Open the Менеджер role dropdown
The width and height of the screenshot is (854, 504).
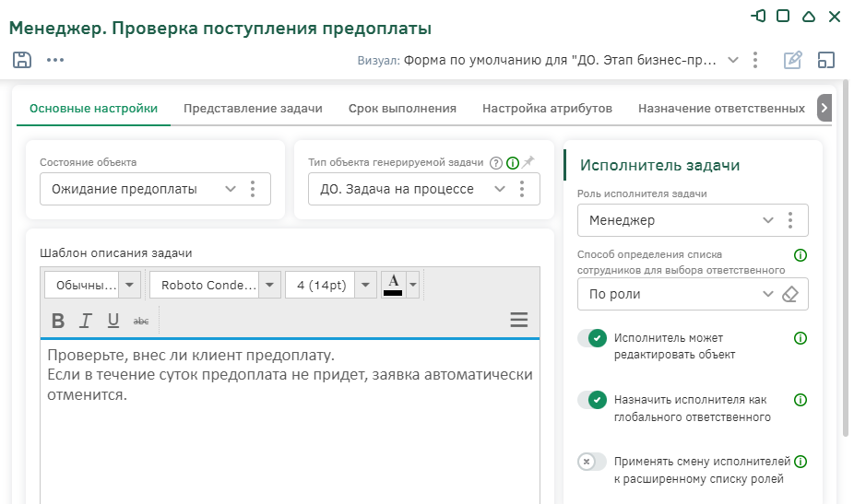click(768, 220)
